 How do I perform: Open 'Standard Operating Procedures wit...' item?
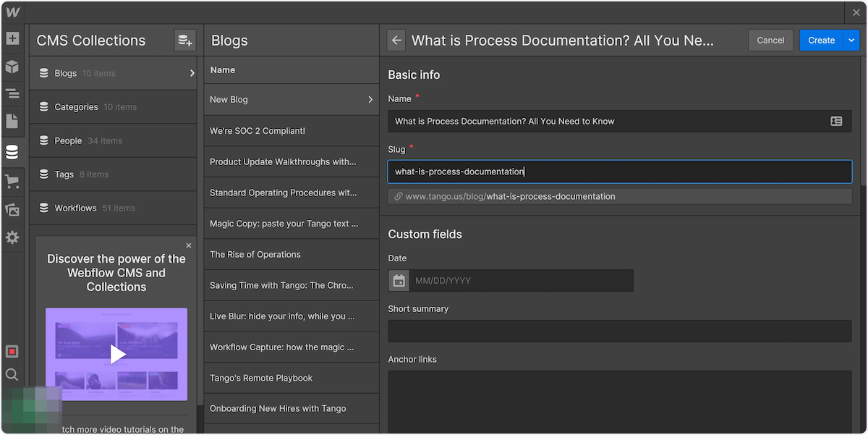pos(292,193)
